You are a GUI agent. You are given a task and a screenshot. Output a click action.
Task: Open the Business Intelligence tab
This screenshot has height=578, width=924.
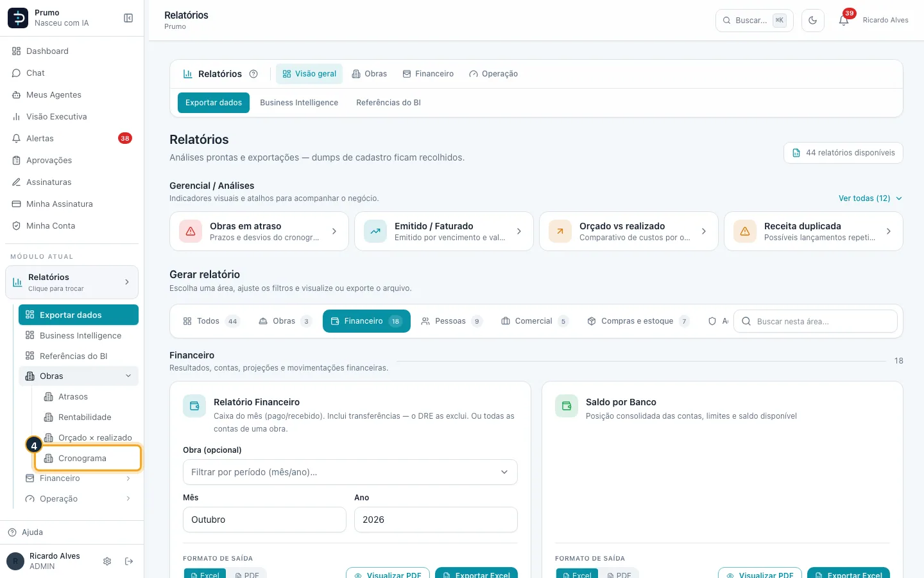point(299,103)
